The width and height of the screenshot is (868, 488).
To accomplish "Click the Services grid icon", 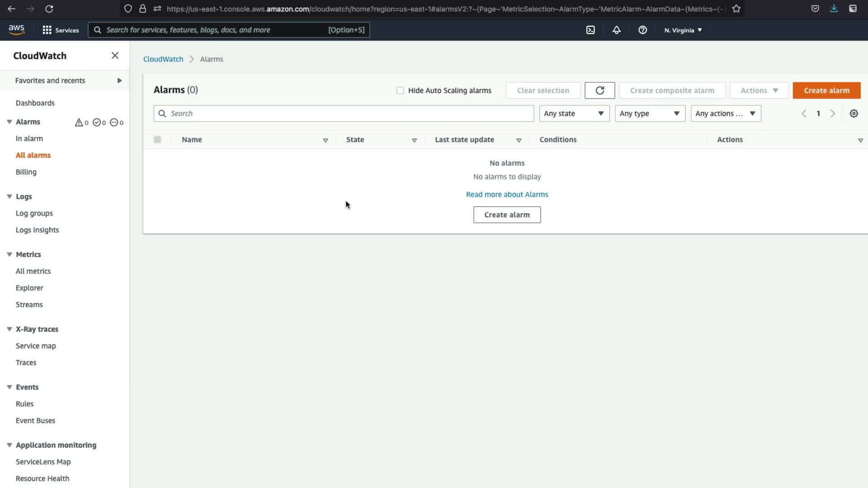I will [47, 30].
